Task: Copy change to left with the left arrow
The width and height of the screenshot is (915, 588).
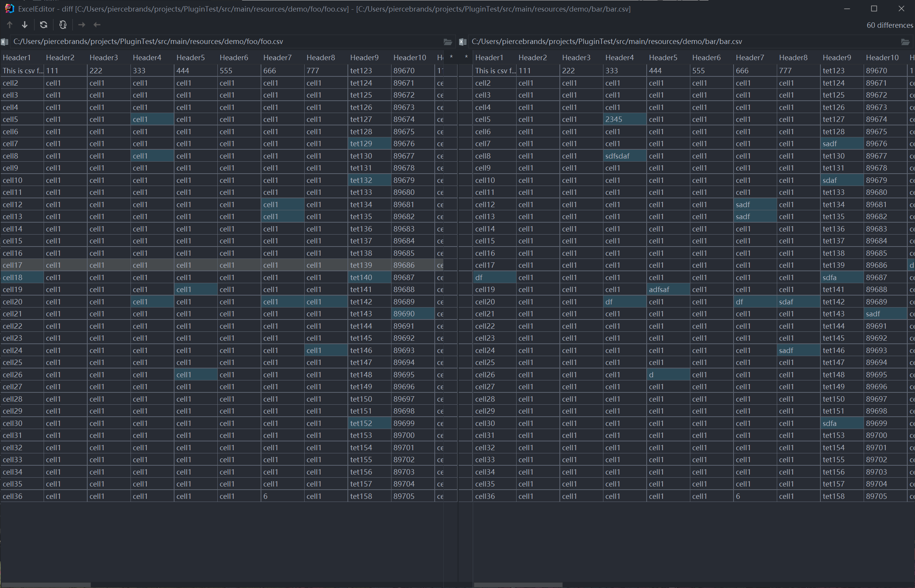Action: pos(97,25)
